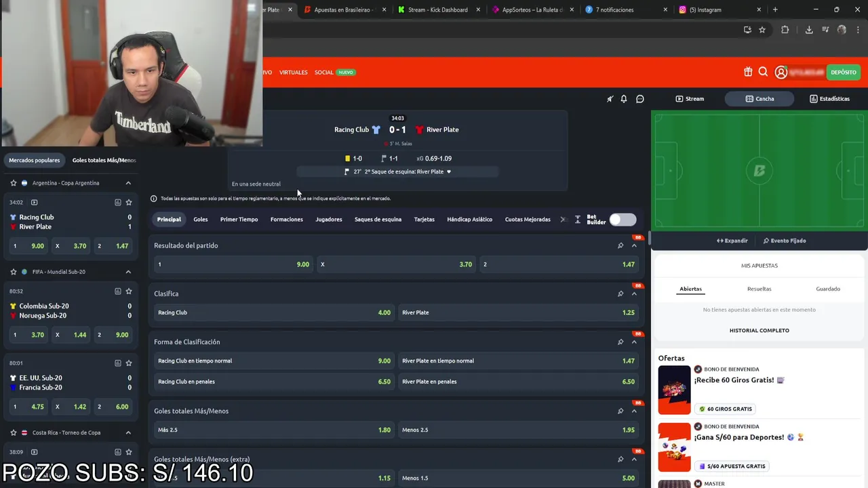Open the match chat bubble icon

tap(639, 99)
